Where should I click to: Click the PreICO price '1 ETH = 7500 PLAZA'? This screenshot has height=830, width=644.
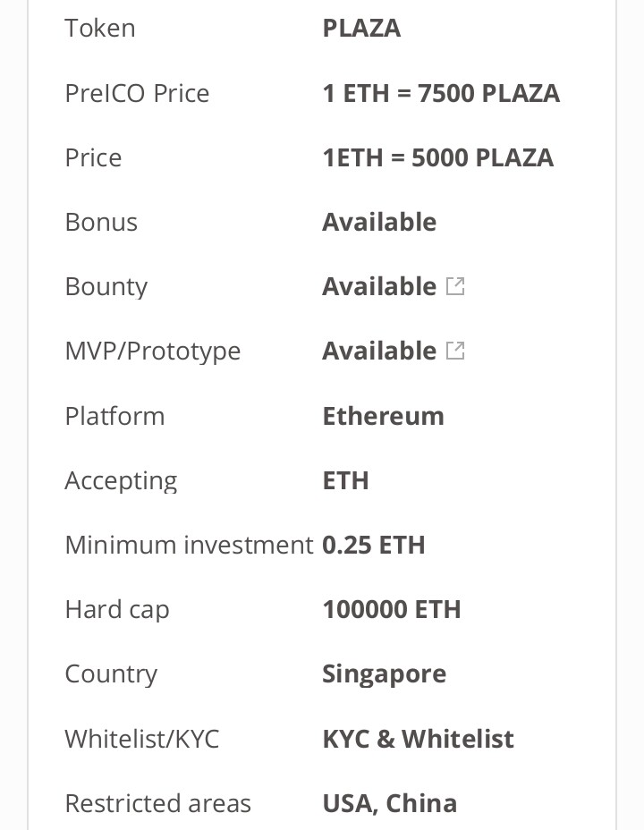coord(441,93)
